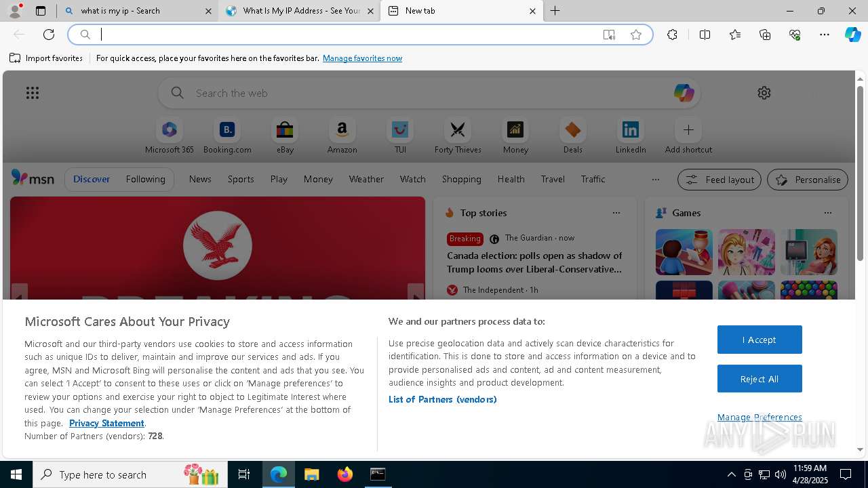Open the Collections icon

(x=765, y=35)
